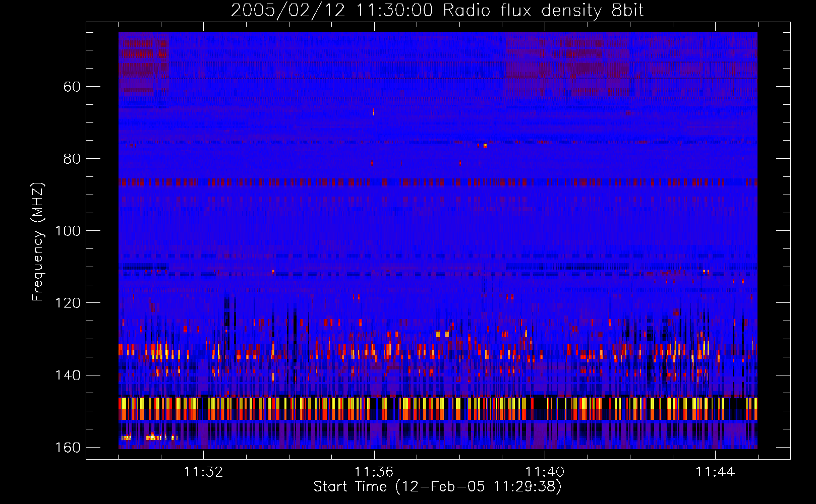
Task: Click the 11:32 time tick label
Action: tap(203, 472)
